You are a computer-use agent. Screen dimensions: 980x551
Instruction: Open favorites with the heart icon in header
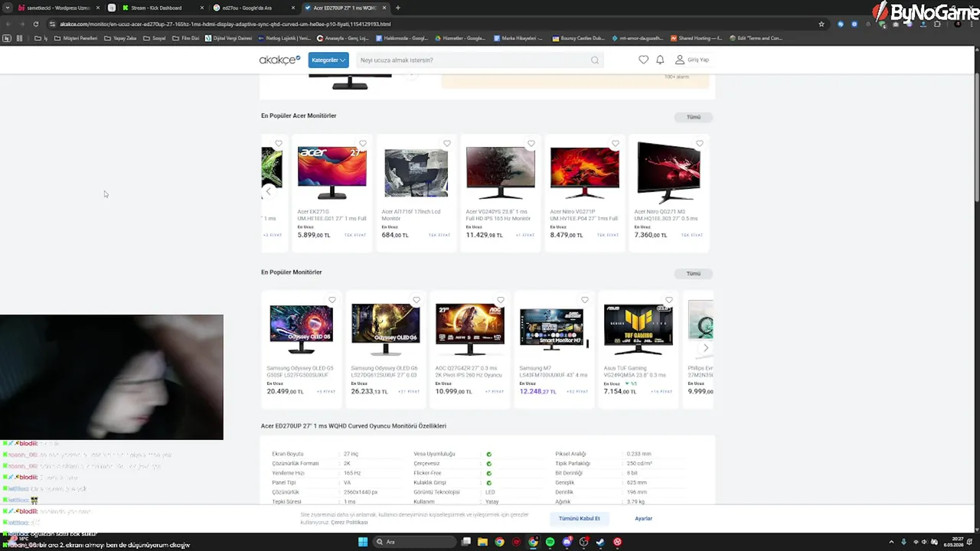(x=643, y=60)
